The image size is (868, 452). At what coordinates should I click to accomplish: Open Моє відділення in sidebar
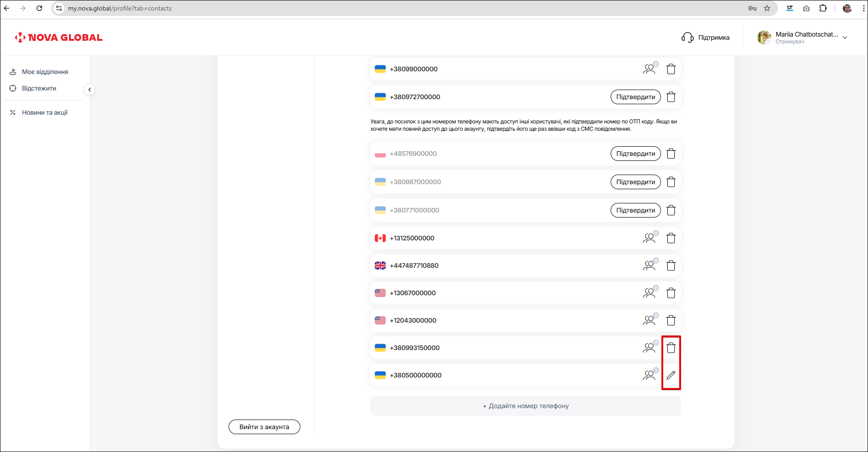(x=45, y=72)
